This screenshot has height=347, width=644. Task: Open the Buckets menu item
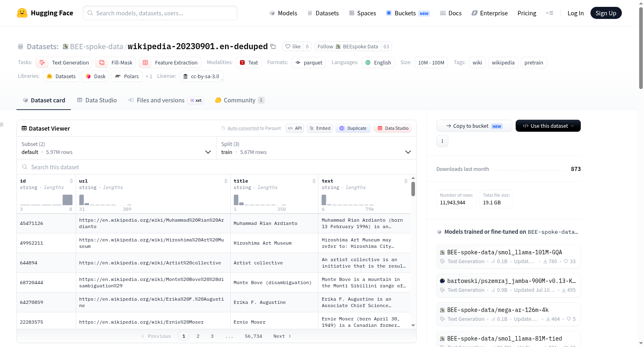408,13
